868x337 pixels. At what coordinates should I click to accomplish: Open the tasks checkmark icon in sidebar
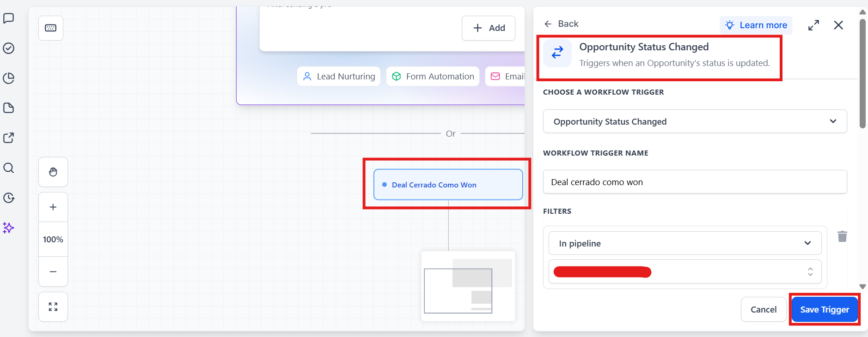pos(9,48)
